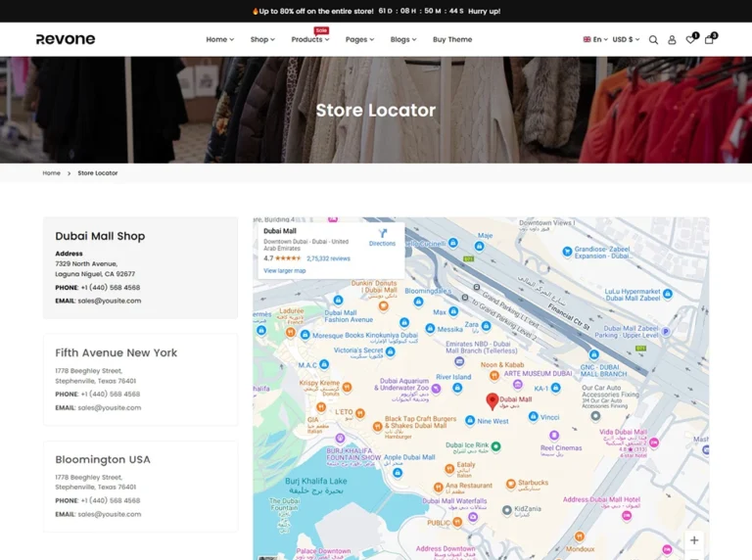The image size is (752, 560).
Task: Click the Sale badge above Products
Action: pyautogui.click(x=321, y=30)
